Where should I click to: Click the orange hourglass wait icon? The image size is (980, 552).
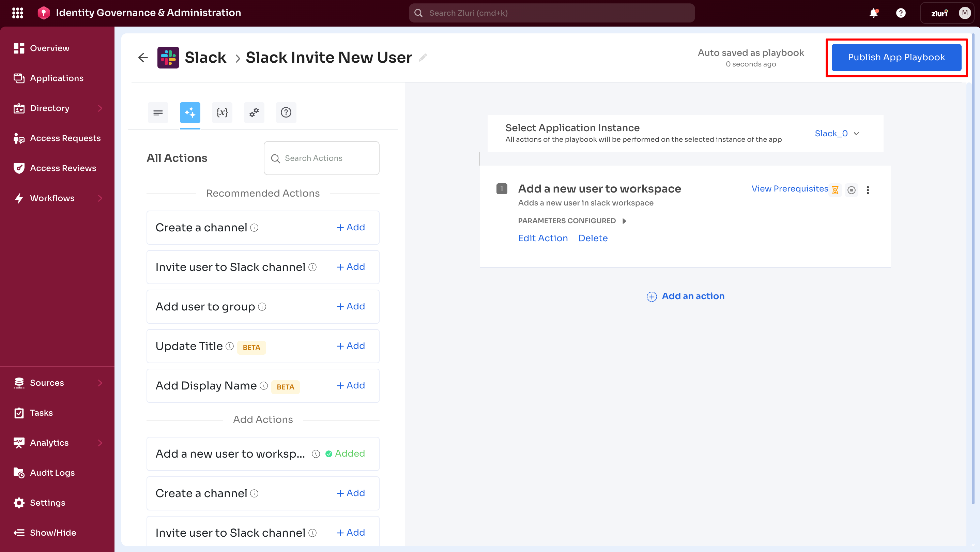point(835,189)
